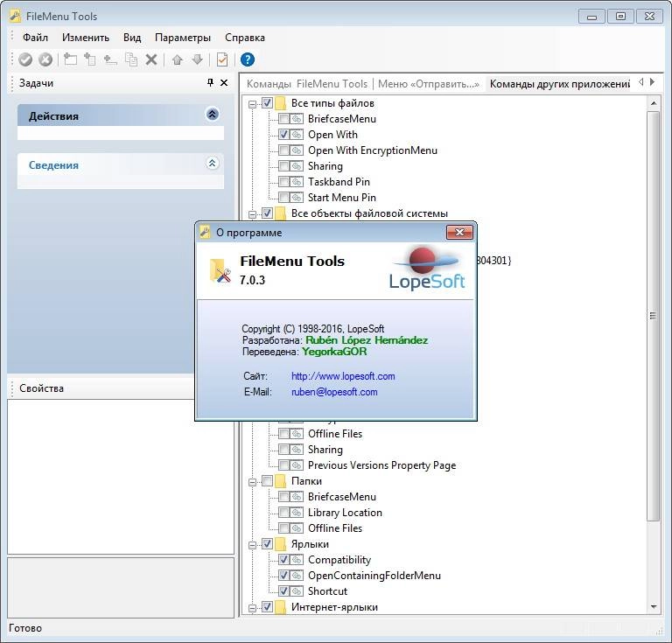Image resolution: width=672 pixels, height=643 pixels.
Task: Open the Изменить menu
Action: 86,38
